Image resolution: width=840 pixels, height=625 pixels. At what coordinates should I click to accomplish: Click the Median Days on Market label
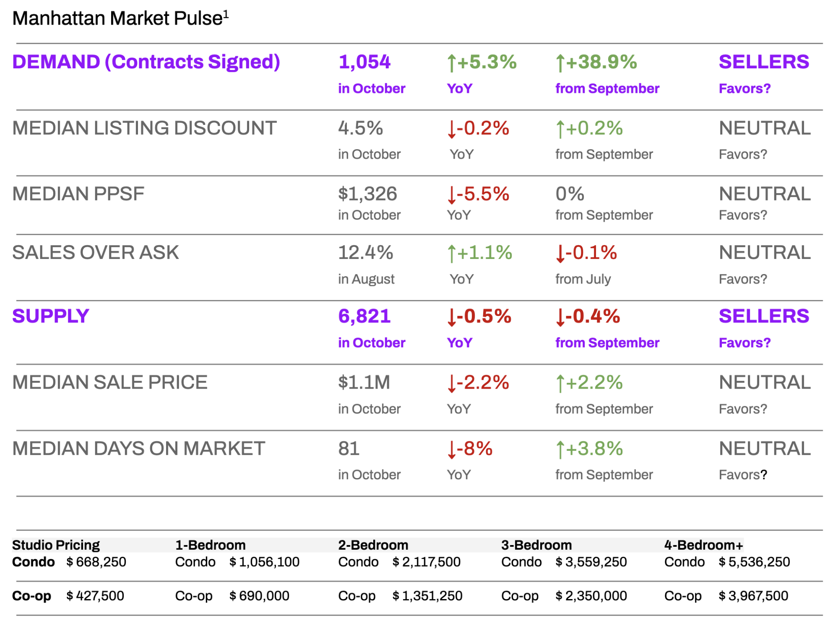pos(138,448)
